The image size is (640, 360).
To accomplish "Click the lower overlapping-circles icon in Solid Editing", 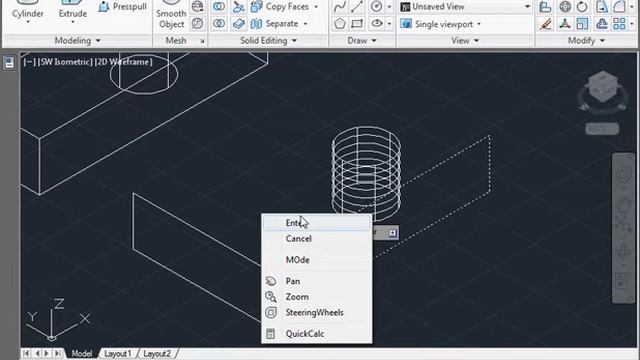I will pos(219,24).
